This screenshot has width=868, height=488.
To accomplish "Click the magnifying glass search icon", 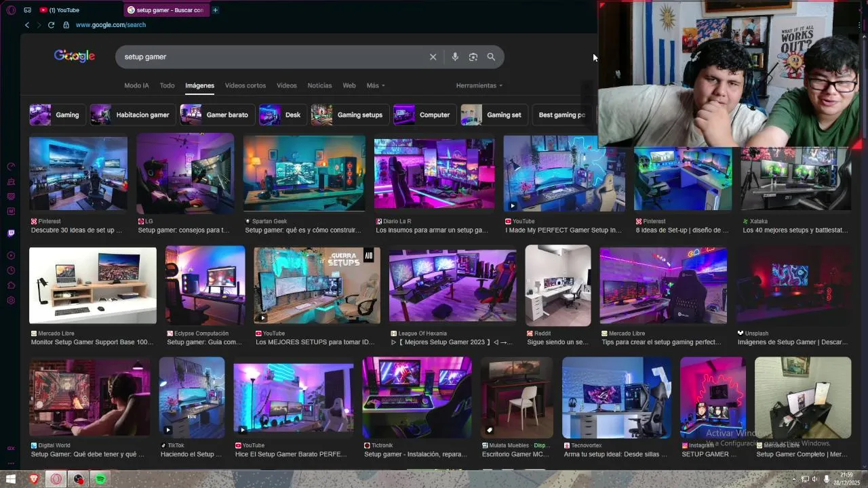I will (x=491, y=57).
